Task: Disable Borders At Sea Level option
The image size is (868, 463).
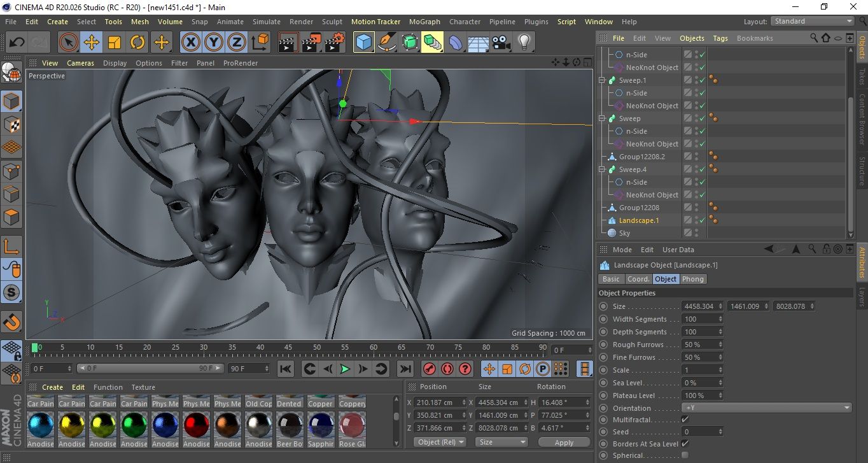Action: point(685,444)
